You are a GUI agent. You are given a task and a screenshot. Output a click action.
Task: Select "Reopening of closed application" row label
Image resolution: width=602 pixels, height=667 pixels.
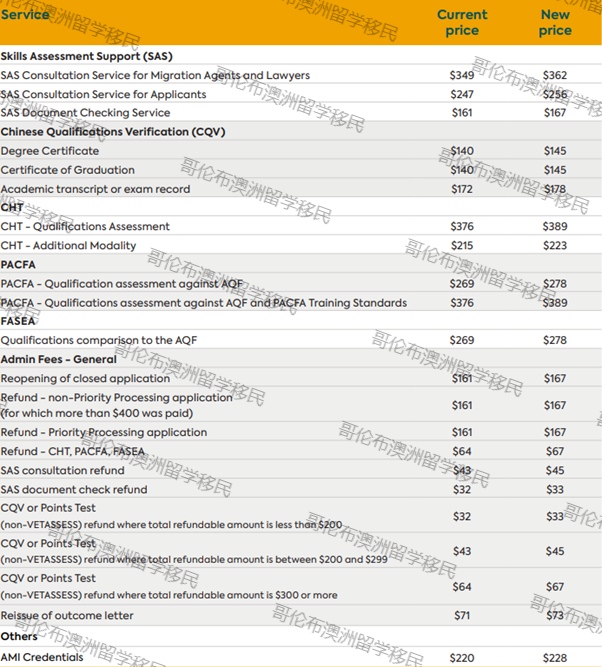85,379
